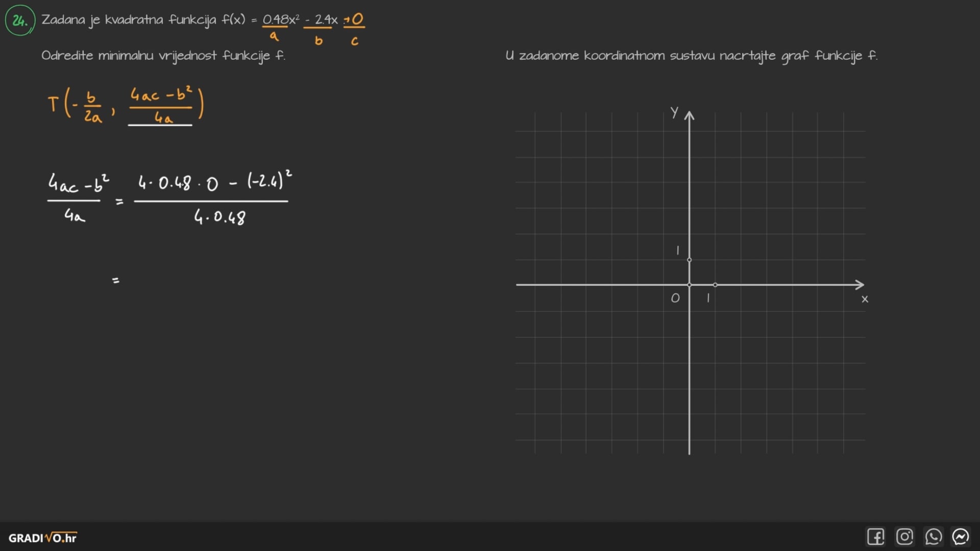
Task: Click the origin point O on graph
Action: pos(689,285)
